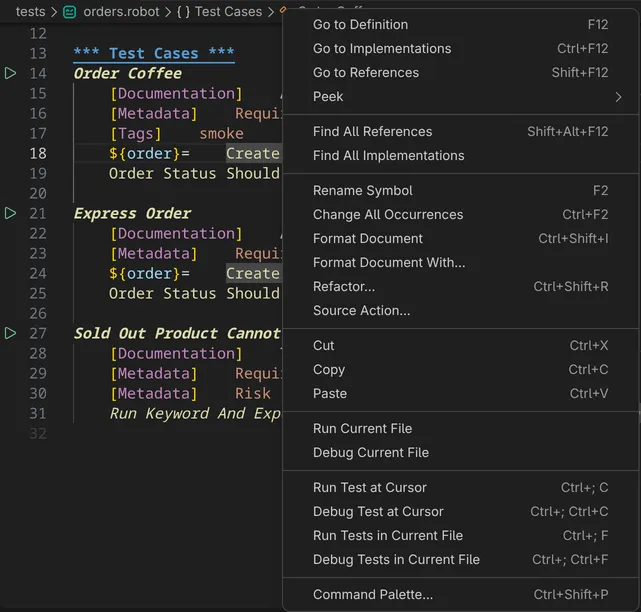Choose Go to References

(460, 73)
